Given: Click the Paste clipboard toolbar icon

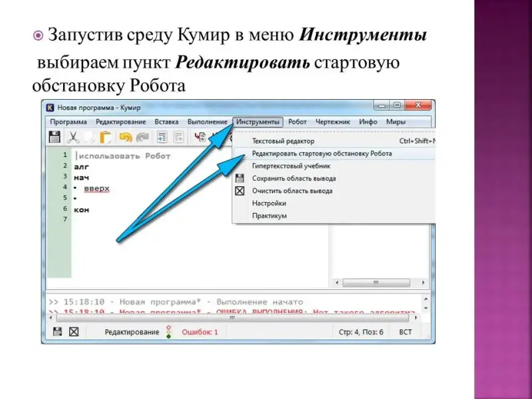Looking at the screenshot, I should point(105,138).
